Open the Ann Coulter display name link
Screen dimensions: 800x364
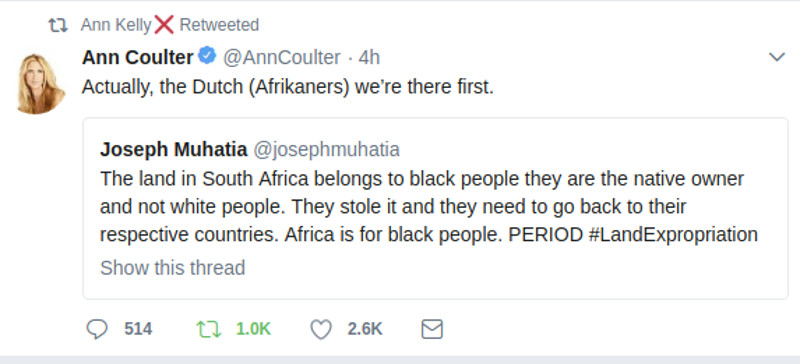137,57
